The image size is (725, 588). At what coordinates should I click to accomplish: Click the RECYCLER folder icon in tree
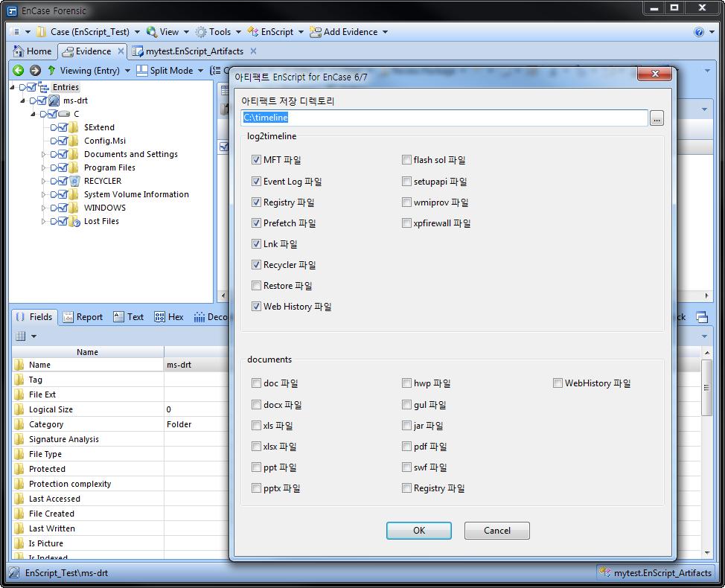coord(74,181)
